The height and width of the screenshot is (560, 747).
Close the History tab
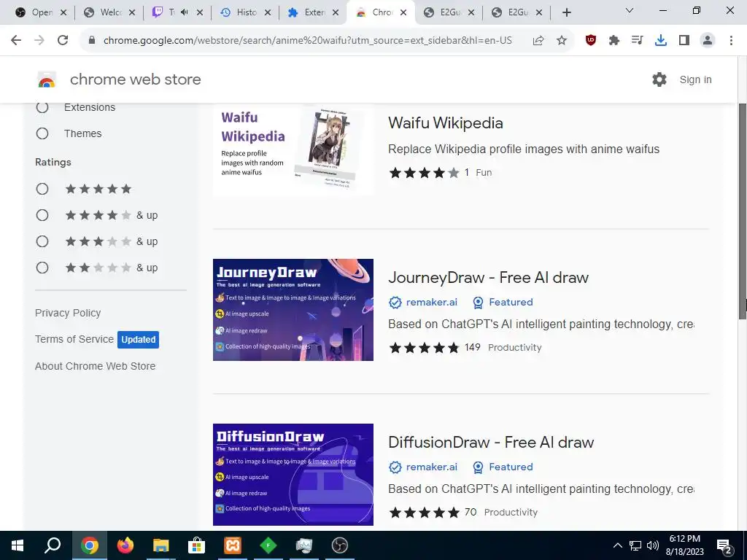tap(268, 12)
